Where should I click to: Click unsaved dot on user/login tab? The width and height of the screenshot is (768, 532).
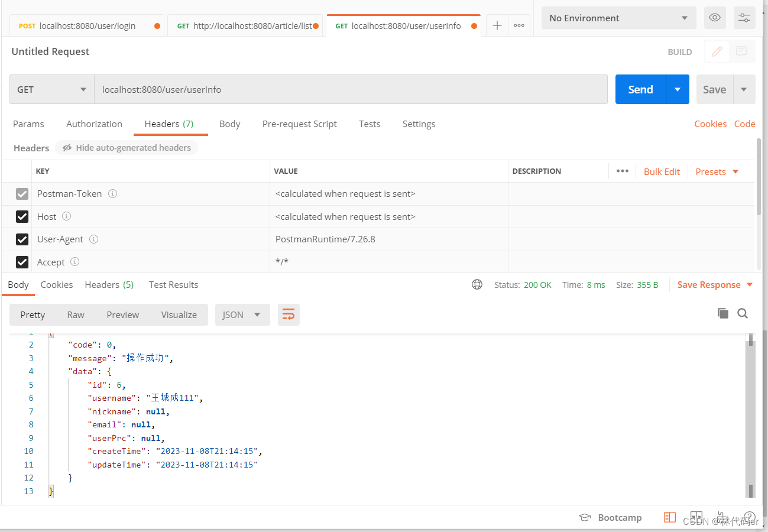tap(157, 26)
